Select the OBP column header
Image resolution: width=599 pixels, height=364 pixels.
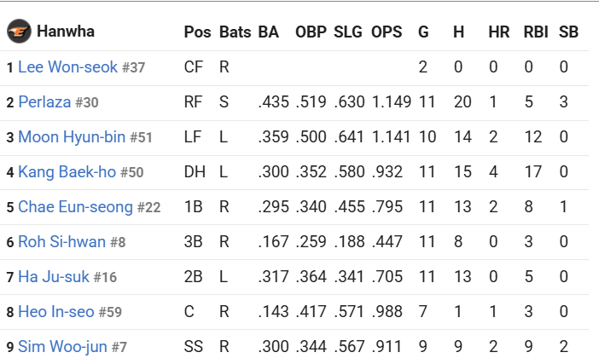pos(311,32)
